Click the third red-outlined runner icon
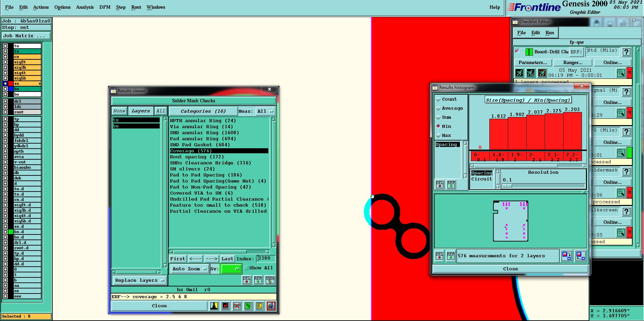The width and height of the screenshot is (644, 321). pyautogui.click(x=542, y=72)
